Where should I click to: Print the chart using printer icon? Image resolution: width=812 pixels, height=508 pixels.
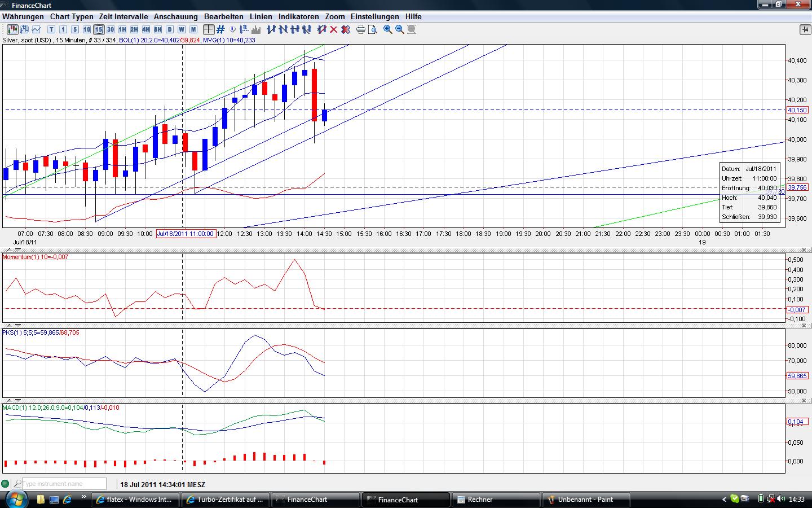coord(361,29)
